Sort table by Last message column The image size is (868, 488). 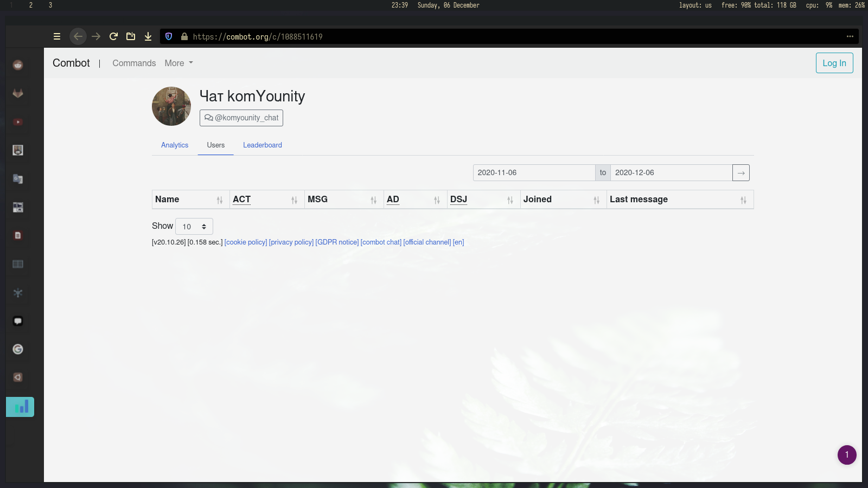point(680,200)
